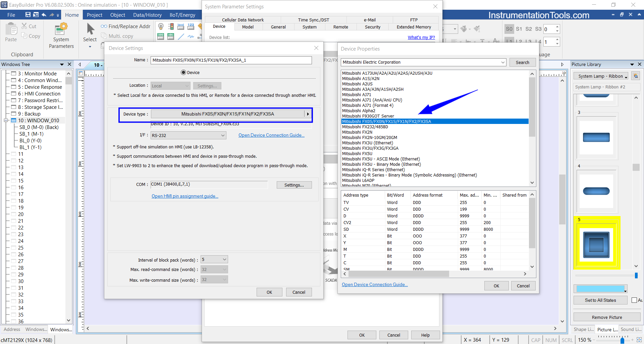This screenshot has height=344, width=644.
Task: Click the Save icon in quick access toolbar
Action: tap(28, 15)
